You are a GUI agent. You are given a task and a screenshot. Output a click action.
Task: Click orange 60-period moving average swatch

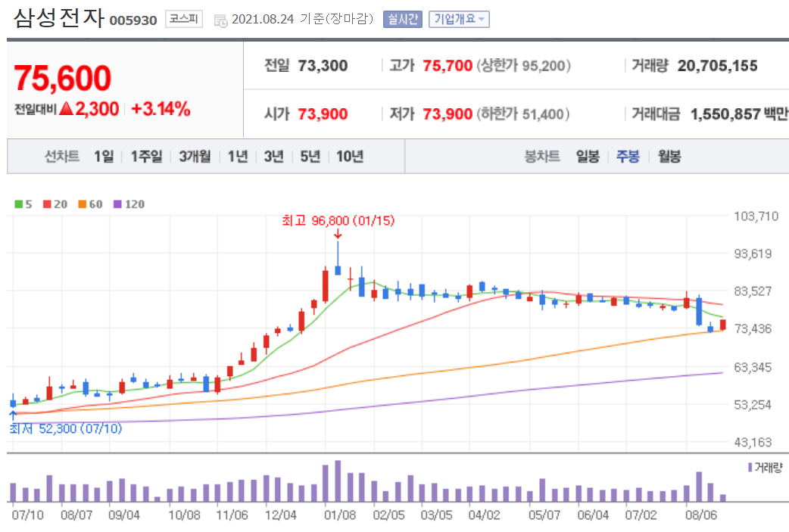(x=83, y=204)
